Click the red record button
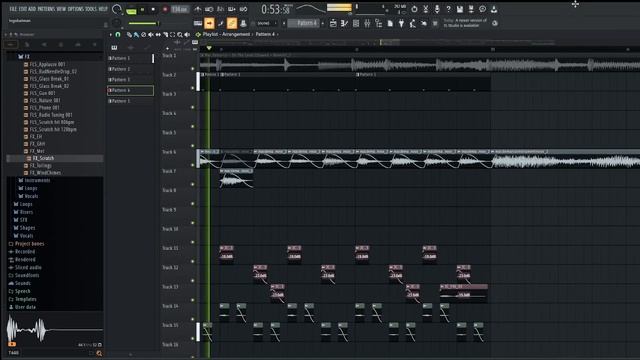 tap(165, 9)
